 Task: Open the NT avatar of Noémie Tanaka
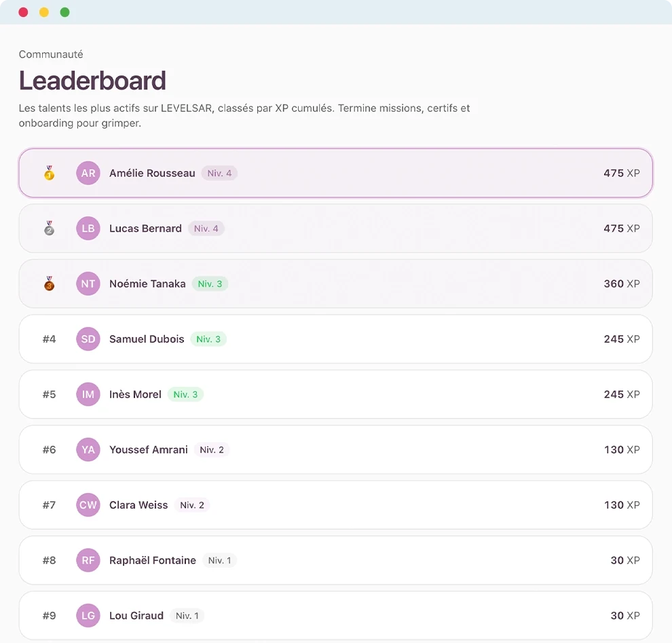pos(88,284)
